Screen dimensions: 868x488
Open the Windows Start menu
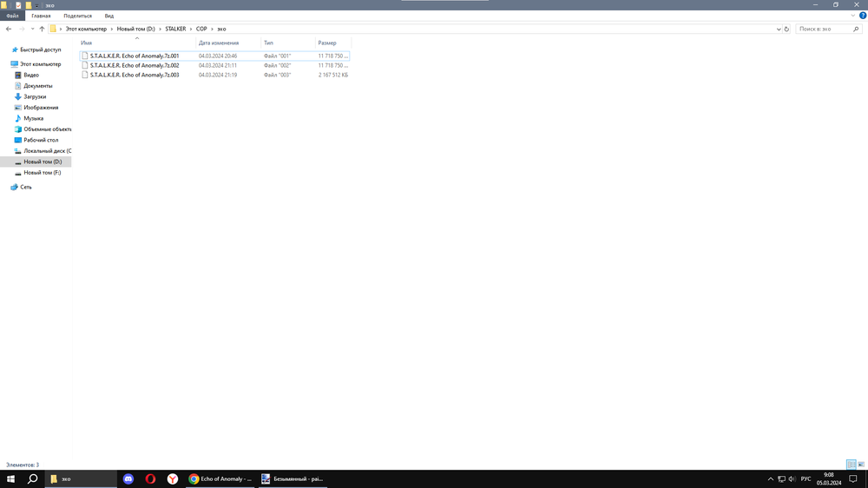(x=10, y=478)
